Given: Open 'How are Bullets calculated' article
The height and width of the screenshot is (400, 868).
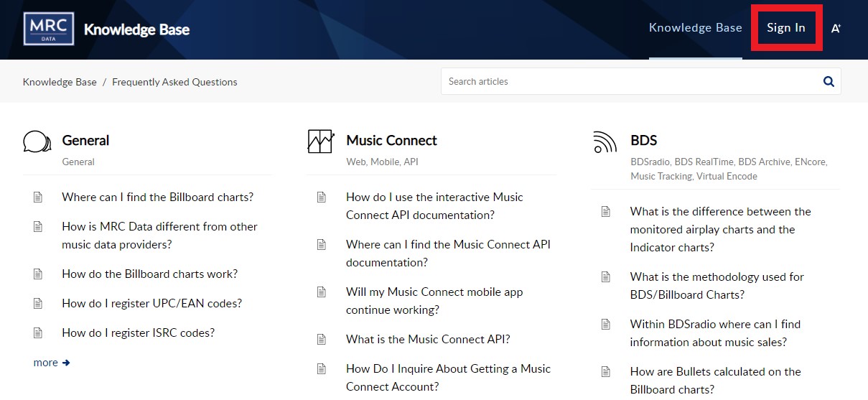Looking at the screenshot, I should coord(715,381).
